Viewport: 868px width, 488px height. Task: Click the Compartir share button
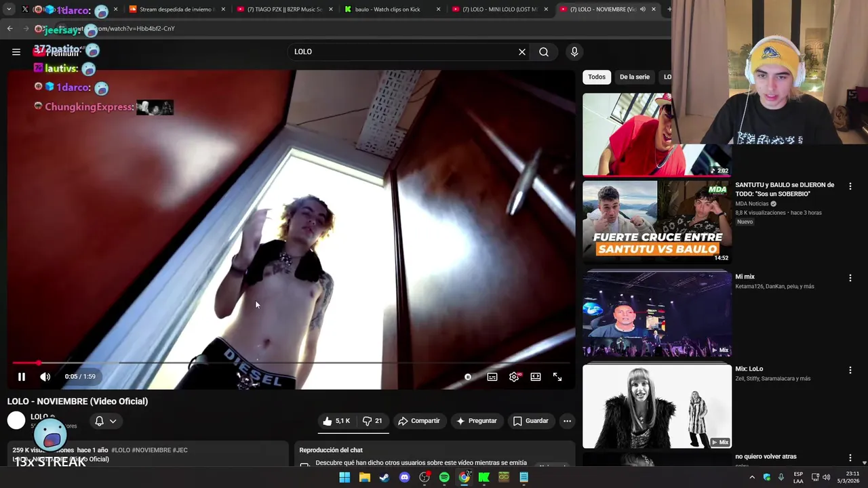[x=419, y=421]
